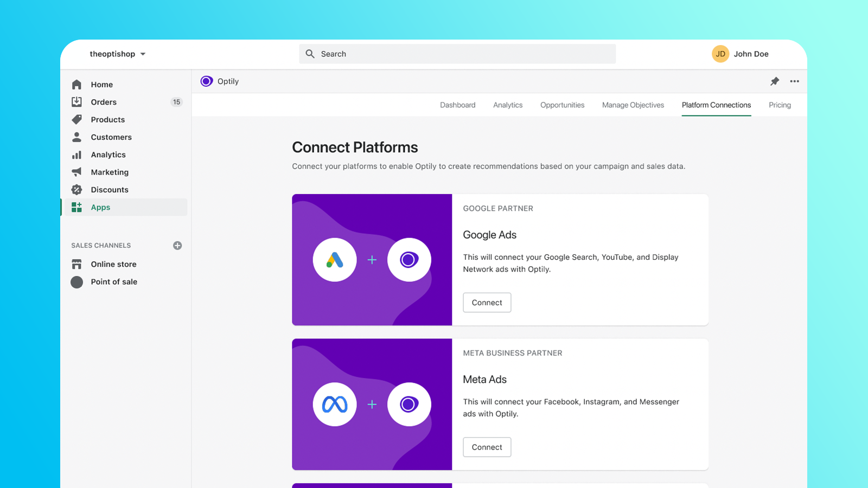The width and height of the screenshot is (868, 488).
Task: Click the John Doe account name
Action: click(x=751, y=54)
